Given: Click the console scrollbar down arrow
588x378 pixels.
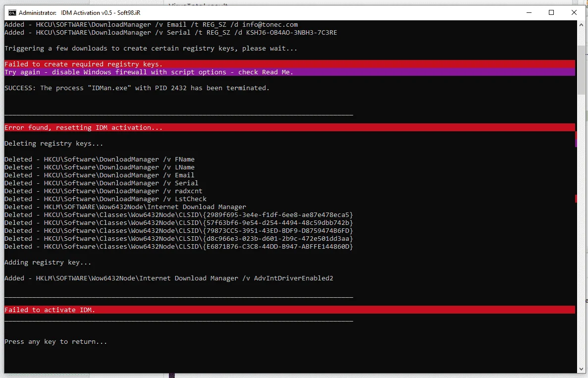Looking at the screenshot, I should tap(581, 370).
